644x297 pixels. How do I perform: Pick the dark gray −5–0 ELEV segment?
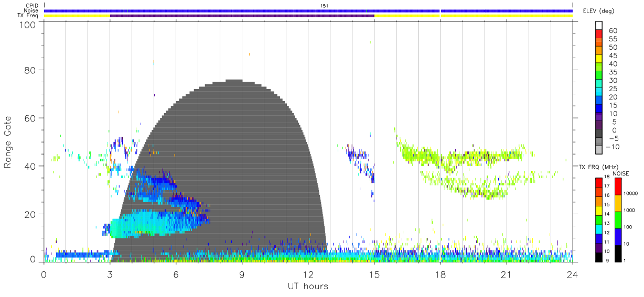[x=599, y=134]
